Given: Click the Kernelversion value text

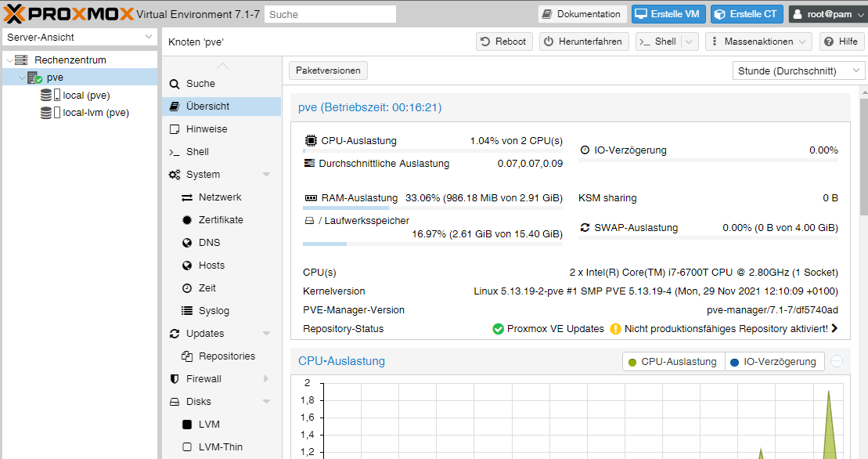Looking at the screenshot, I should pos(655,291).
